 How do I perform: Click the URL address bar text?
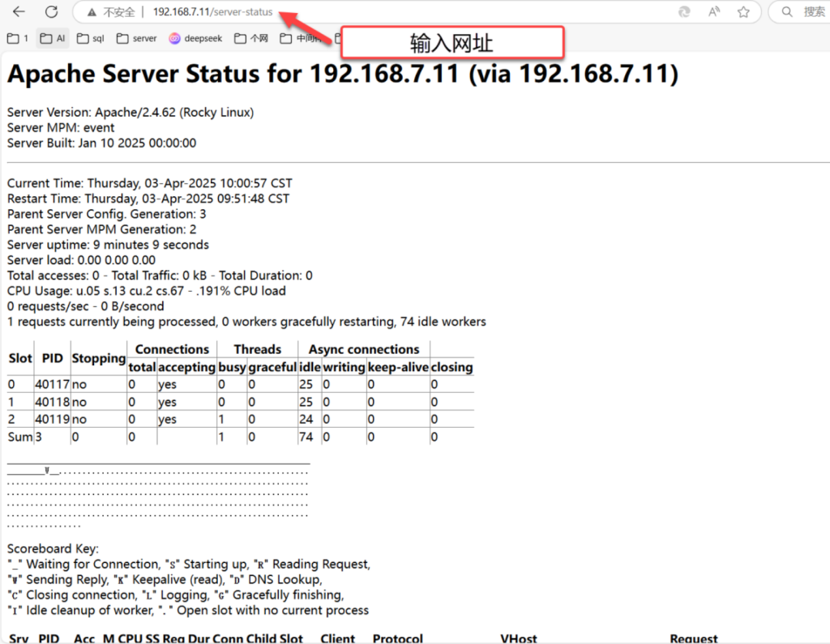212,12
